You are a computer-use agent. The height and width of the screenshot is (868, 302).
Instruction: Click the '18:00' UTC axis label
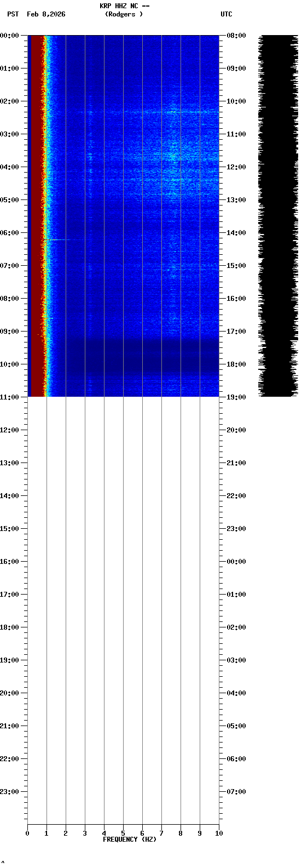[236, 364]
